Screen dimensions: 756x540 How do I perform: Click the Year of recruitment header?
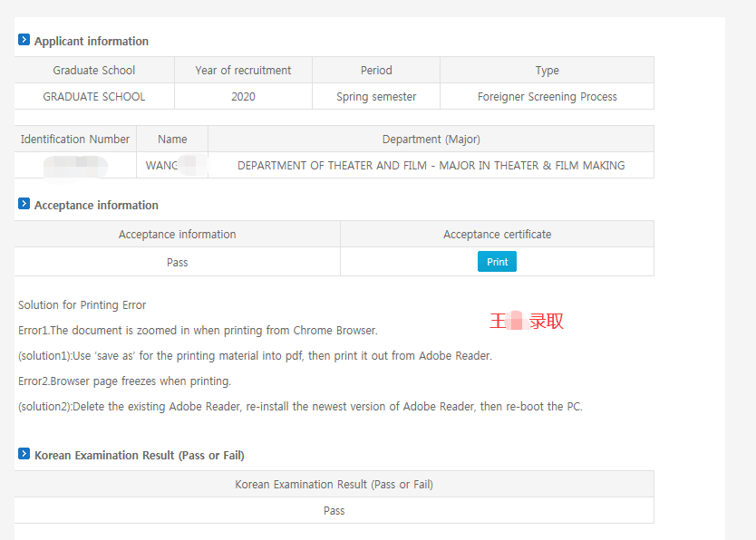(x=243, y=70)
